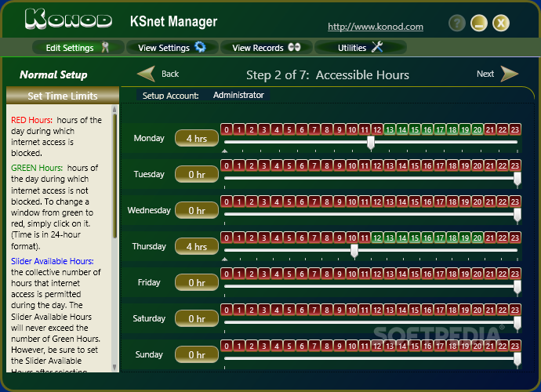Toggle hour 12 on Thursday
This screenshot has width=541, height=392.
tap(377, 238)
